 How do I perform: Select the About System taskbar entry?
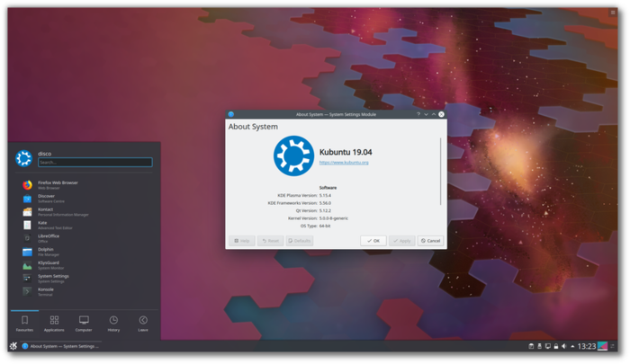click(x=60, y=346)
